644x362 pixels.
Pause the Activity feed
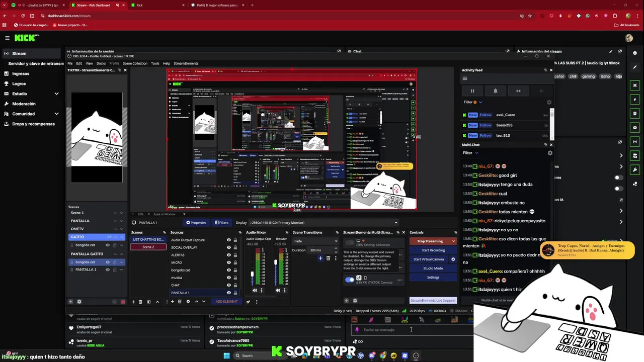[472, 91]
